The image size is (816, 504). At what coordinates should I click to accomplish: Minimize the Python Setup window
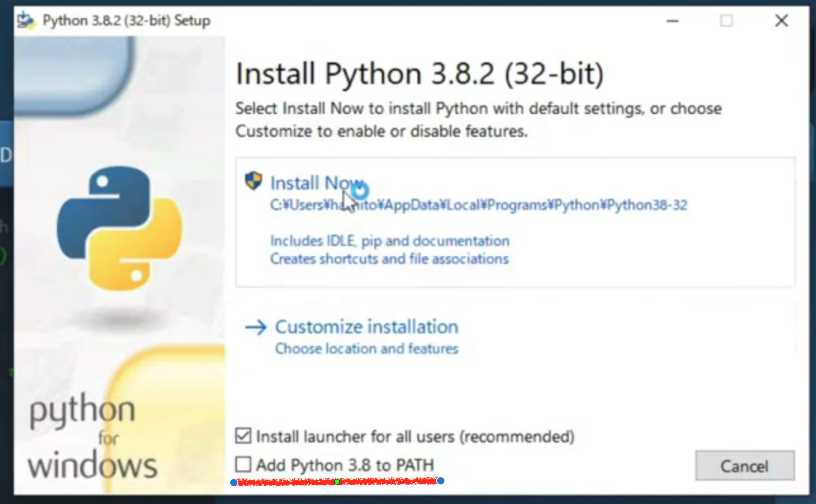pos(672,21)
